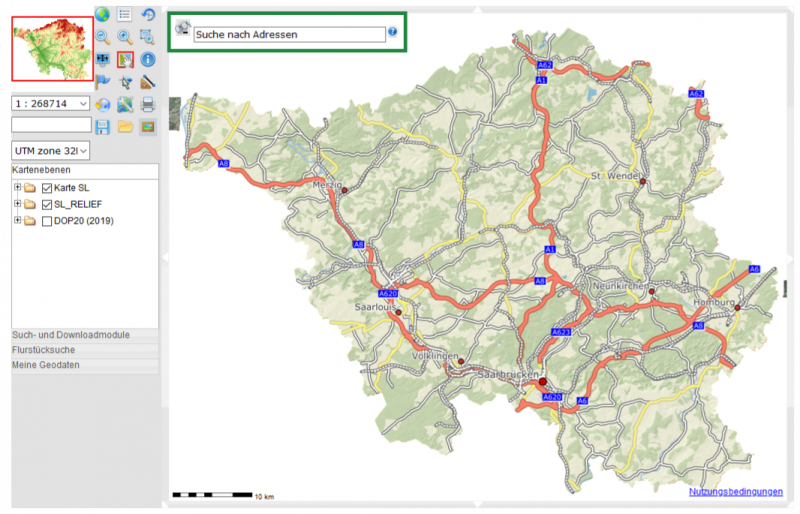Viewport: 800px width, 514px height.
Task: Open the yellow folder load icon
Action: click(125, 127)
